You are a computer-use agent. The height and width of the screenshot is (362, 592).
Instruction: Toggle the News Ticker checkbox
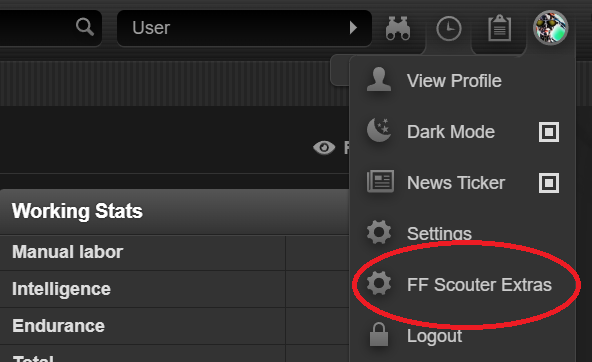click(x=549, y=183)
